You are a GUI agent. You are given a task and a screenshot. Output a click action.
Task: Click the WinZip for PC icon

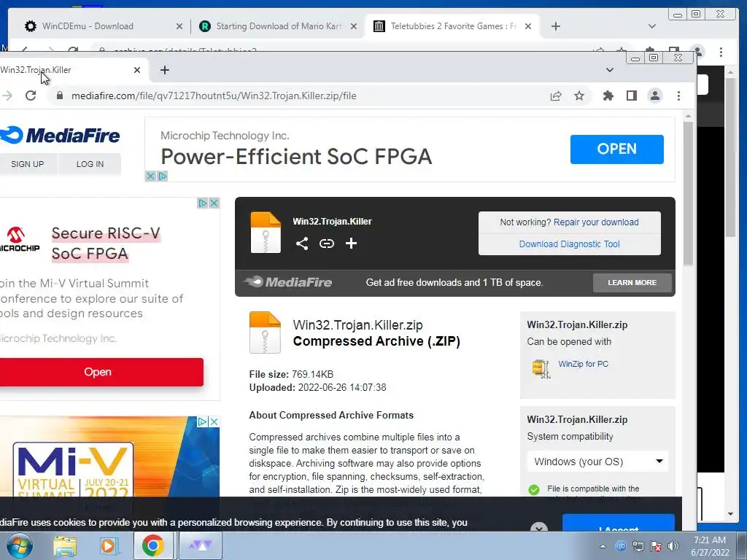click(541, 368)
